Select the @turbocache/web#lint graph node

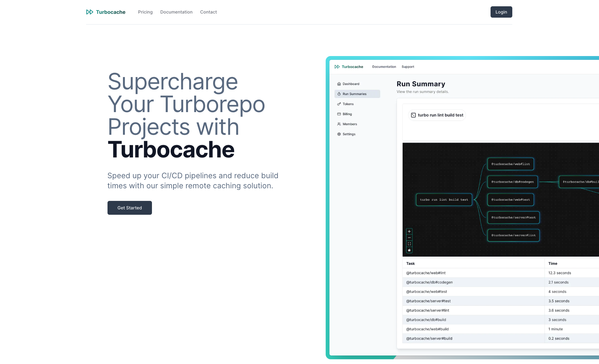[x=510, y=164]
